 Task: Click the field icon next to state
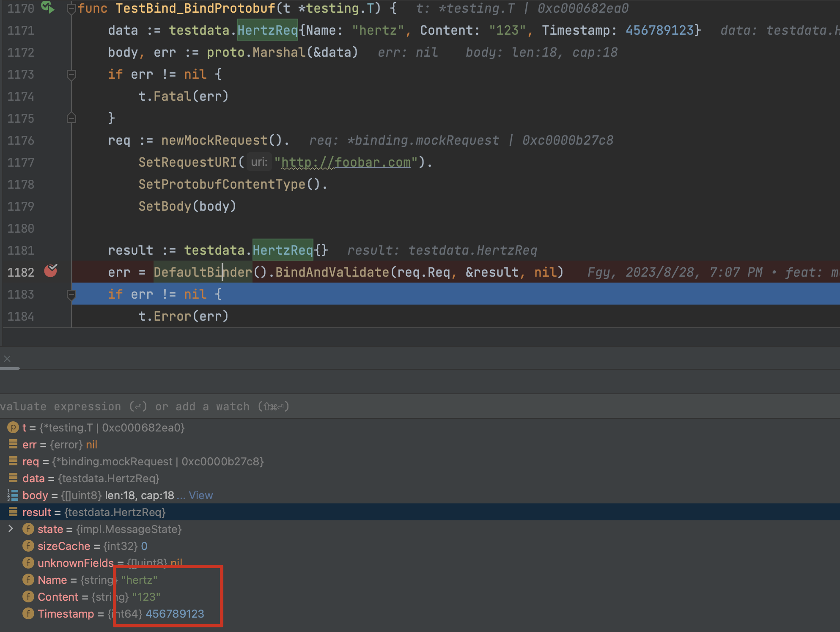coord(28,529)
